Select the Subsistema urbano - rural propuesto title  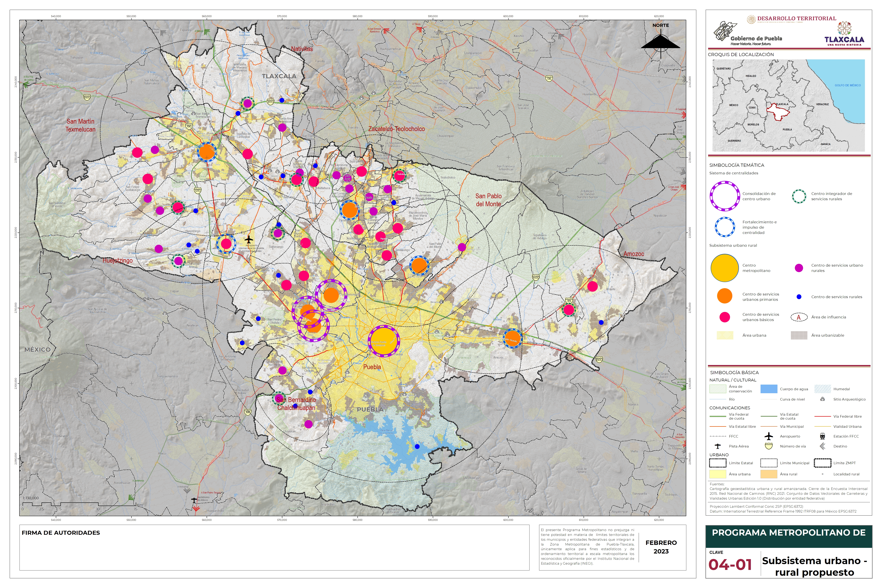[814, 566]
